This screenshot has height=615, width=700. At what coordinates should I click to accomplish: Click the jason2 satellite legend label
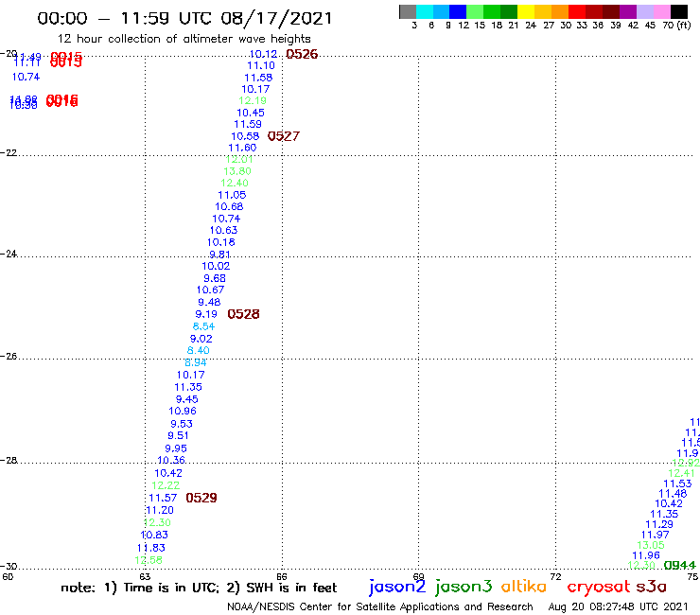(x=397, y=587)
